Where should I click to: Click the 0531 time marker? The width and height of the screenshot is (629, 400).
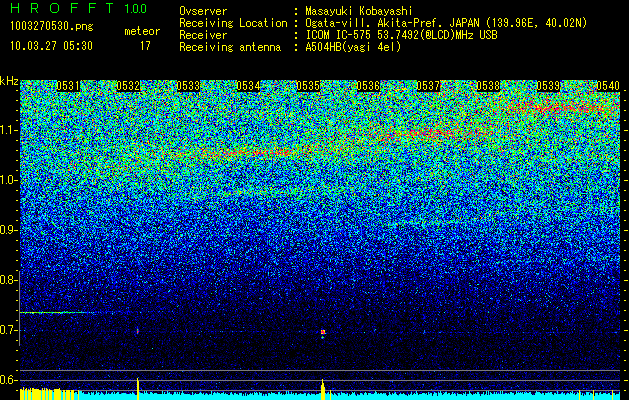click(68, 86)
